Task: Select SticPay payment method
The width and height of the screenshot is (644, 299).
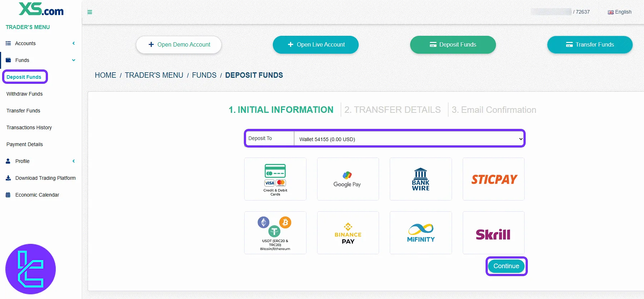Action: click(x=493, y=179)
